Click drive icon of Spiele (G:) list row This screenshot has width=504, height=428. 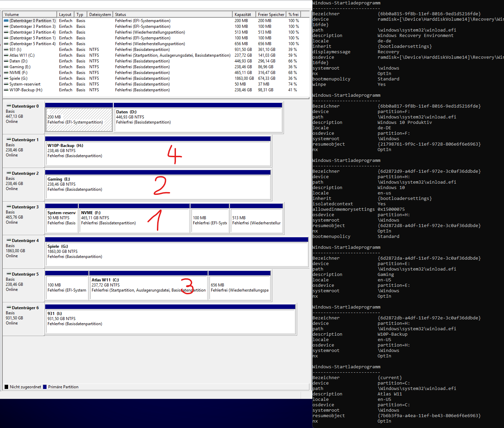click(6, 78)
